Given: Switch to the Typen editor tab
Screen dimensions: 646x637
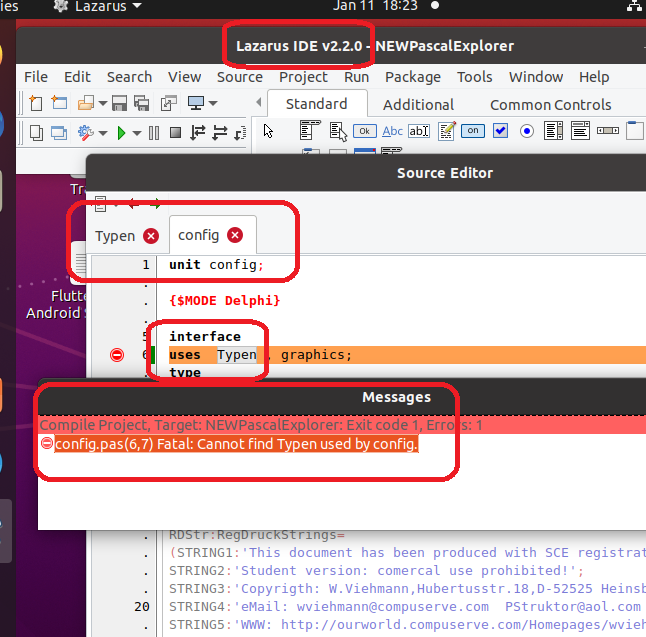Looking at the screenshot, I should pyautogui.click(x=115, y=236).
